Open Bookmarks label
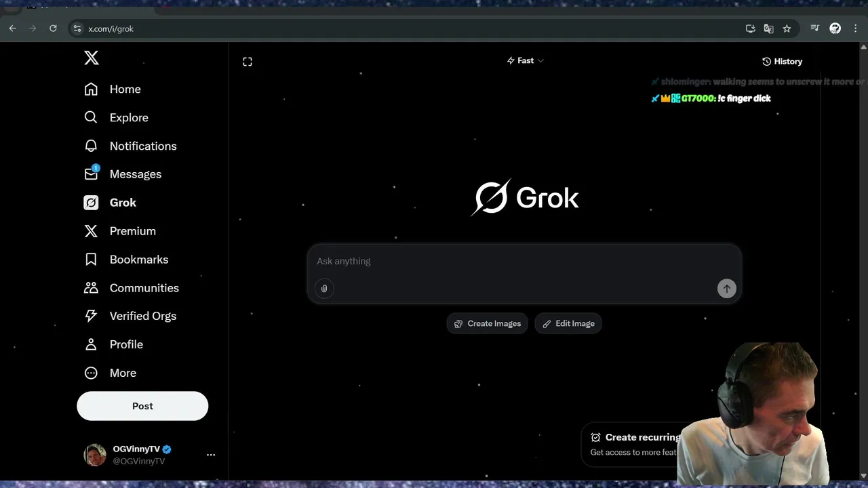Image resolution: width=868 pixels, height=488 pixels. point(139,260)
